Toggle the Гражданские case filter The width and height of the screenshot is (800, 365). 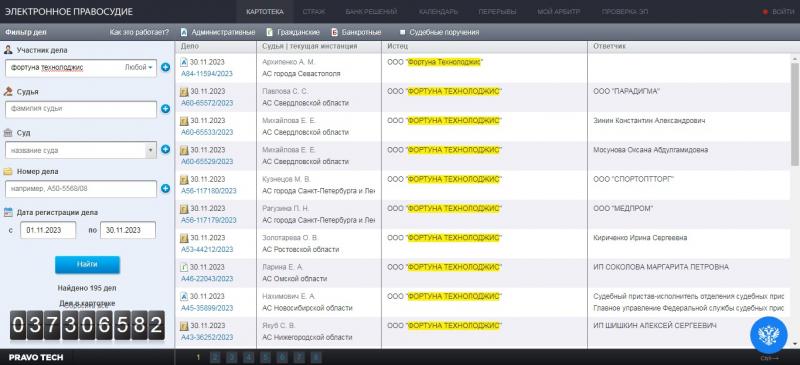point(293,32)
